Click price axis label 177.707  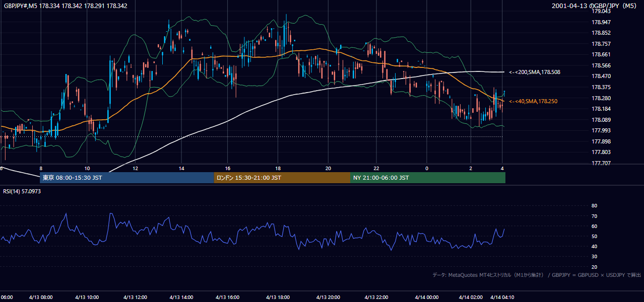601,163
